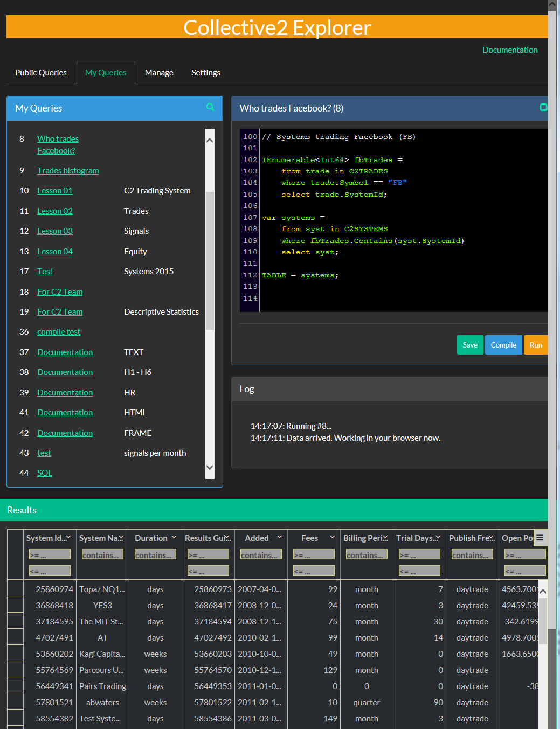
Task: Open the Documentation HTML query link
Action: [65, 413]
